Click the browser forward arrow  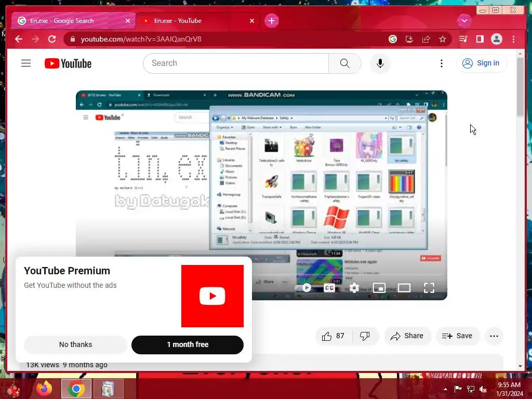35,39
